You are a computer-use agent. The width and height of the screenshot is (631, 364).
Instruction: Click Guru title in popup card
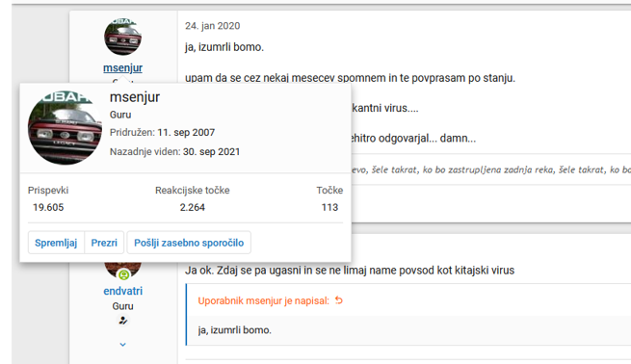coord(120,115)
